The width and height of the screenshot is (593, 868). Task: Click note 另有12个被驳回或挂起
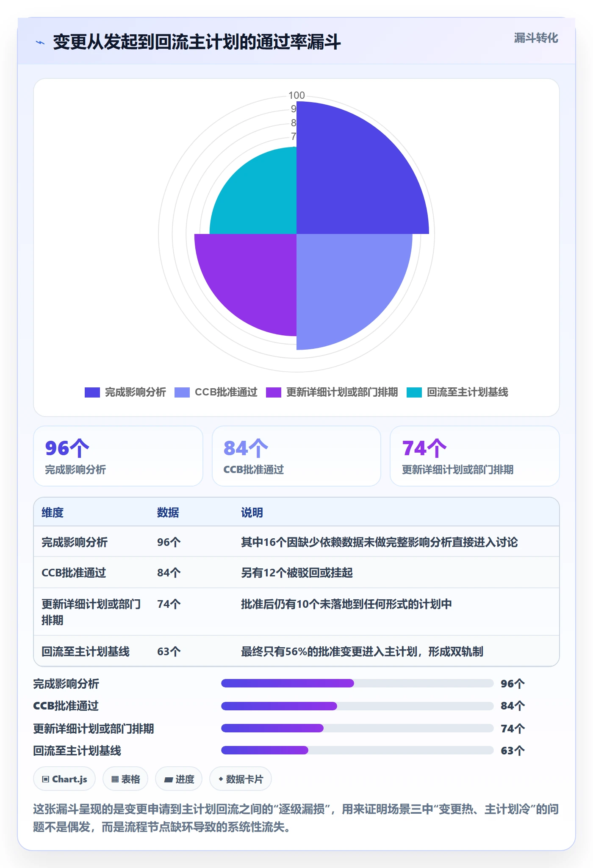(297, 573)
